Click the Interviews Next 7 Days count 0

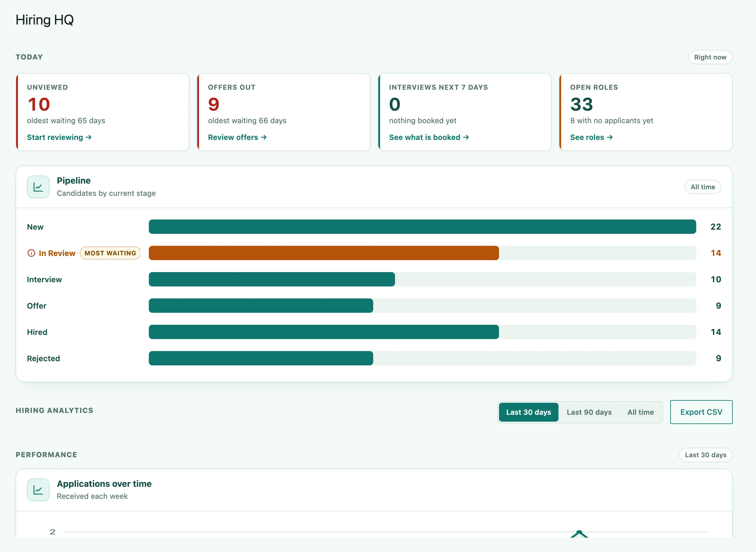click(x=394, y=104)
